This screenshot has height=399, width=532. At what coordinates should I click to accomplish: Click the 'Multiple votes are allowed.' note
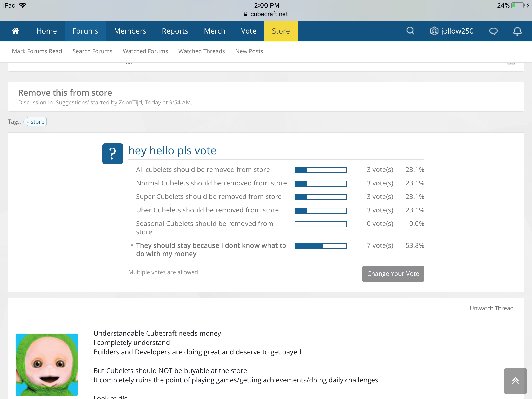[x=164, y=272]
